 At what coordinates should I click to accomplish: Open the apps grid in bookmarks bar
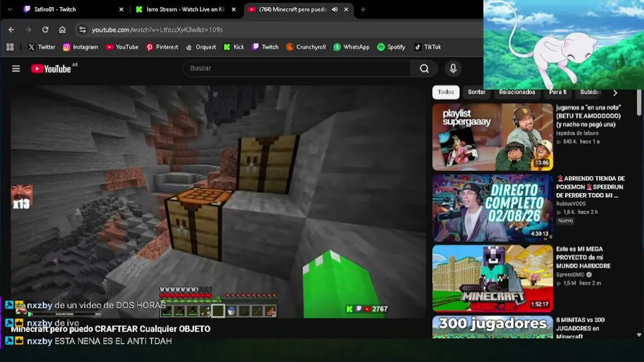pos(10,47)
